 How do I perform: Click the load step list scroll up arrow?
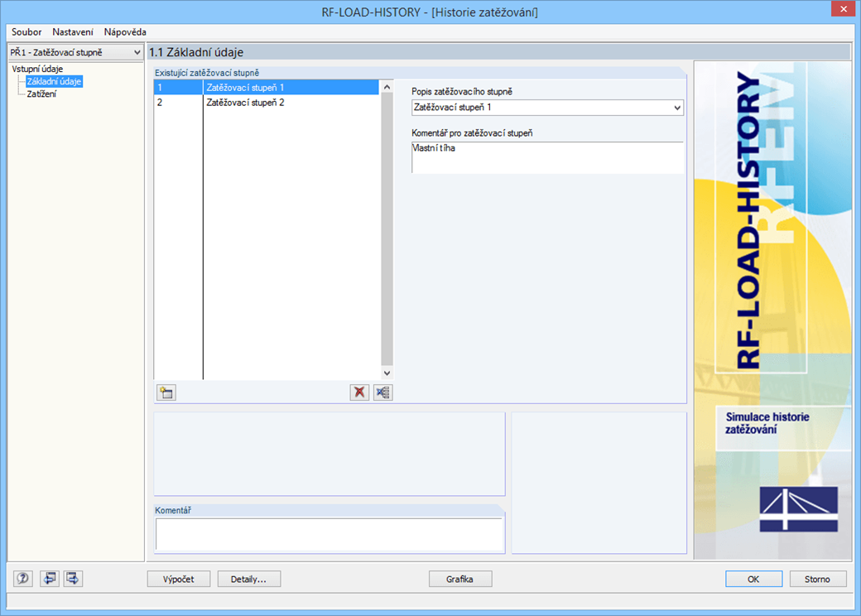(387, 87)
